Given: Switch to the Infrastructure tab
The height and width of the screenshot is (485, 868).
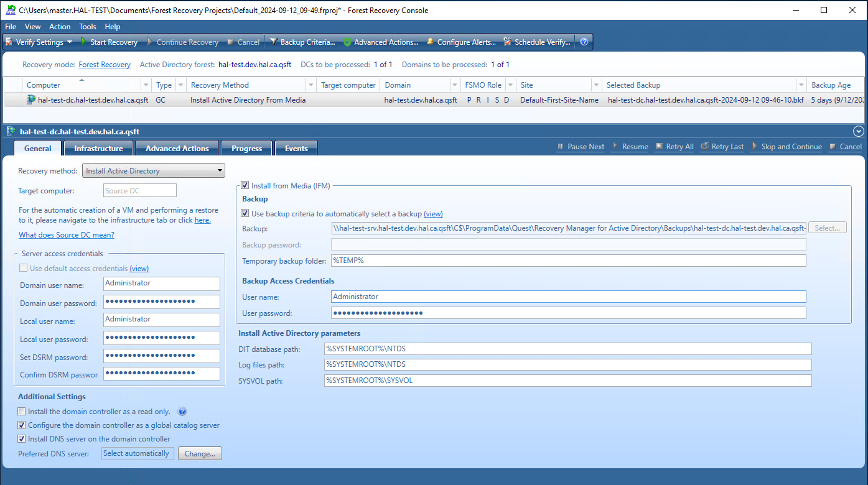Looking at the screenshot, I should coord(98,149).
